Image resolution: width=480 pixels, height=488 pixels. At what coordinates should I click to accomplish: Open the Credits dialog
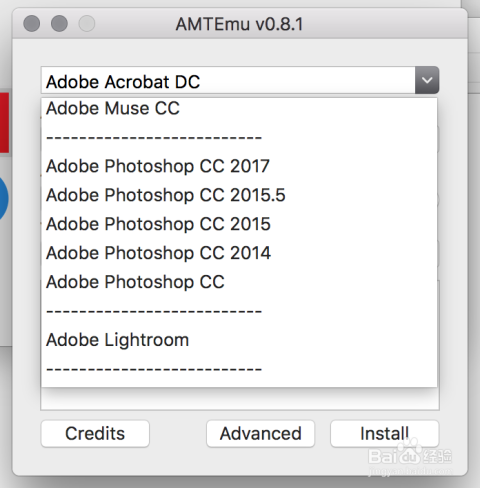pos(95,434)
